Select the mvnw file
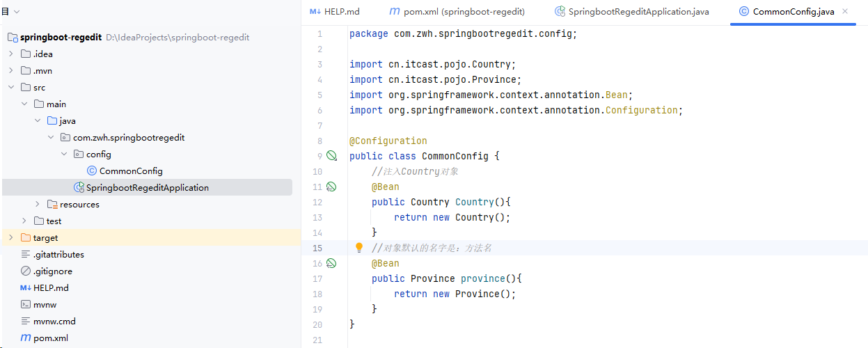Screen dimensions: 868x348 45,304
